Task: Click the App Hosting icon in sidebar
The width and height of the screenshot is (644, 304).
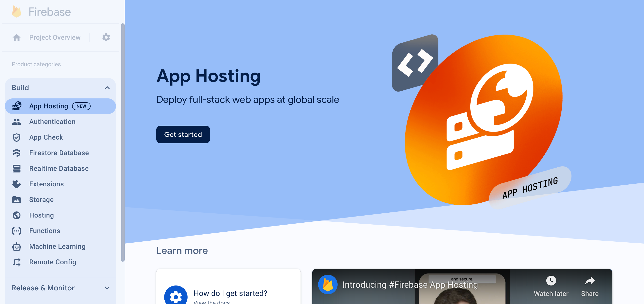Action: tap(17, 106)
